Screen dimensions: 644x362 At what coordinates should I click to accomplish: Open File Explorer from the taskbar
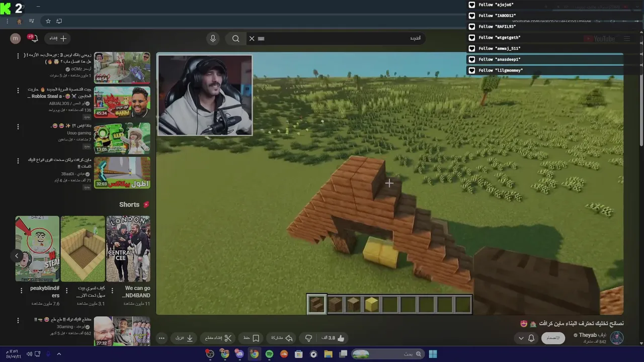tap(328, 354)
